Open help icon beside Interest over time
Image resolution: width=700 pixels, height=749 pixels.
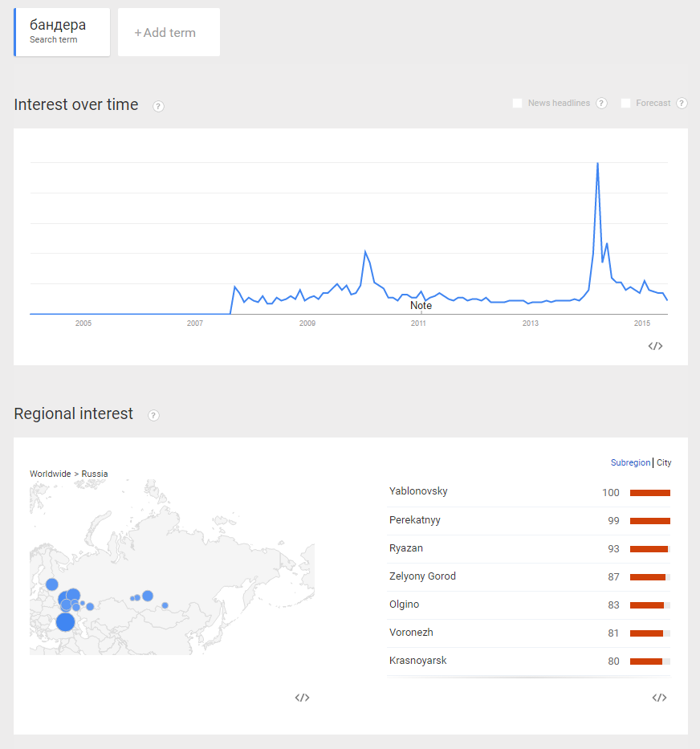pos(158,106)
